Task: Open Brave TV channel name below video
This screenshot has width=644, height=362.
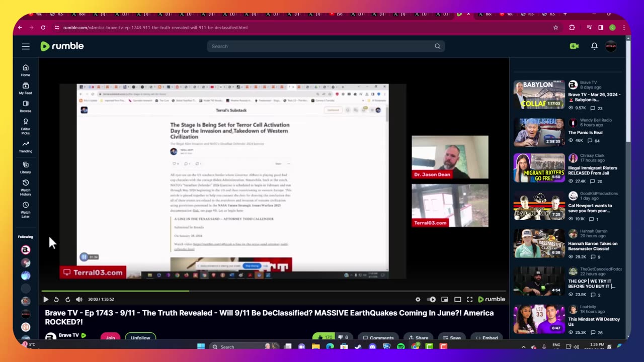Action: point(68,335)
